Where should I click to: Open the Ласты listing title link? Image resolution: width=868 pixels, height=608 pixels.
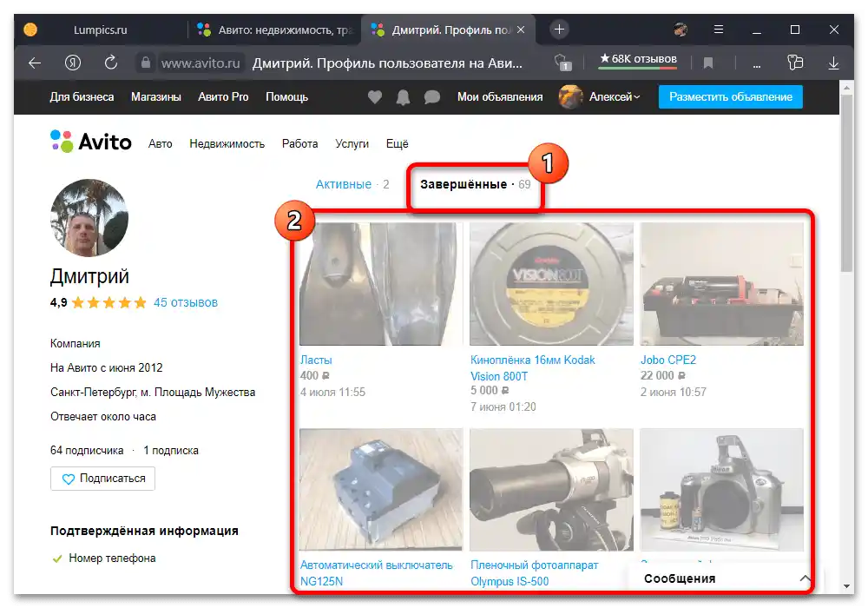pos(316,360)
